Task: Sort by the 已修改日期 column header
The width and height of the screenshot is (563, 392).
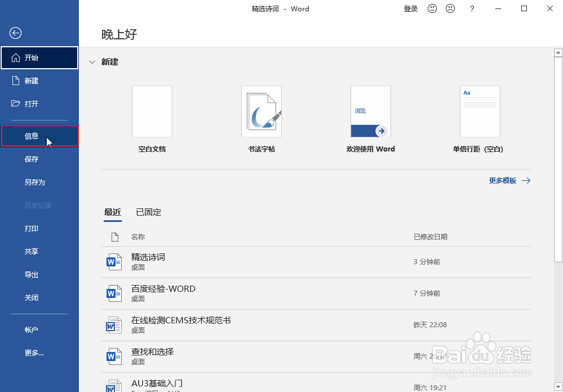Action: (431, 237)
